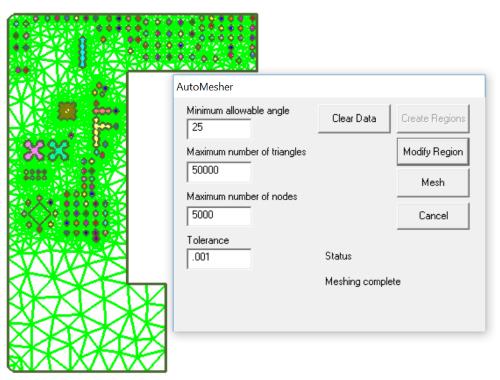Click into the Tolerance input field

(219, 258)
